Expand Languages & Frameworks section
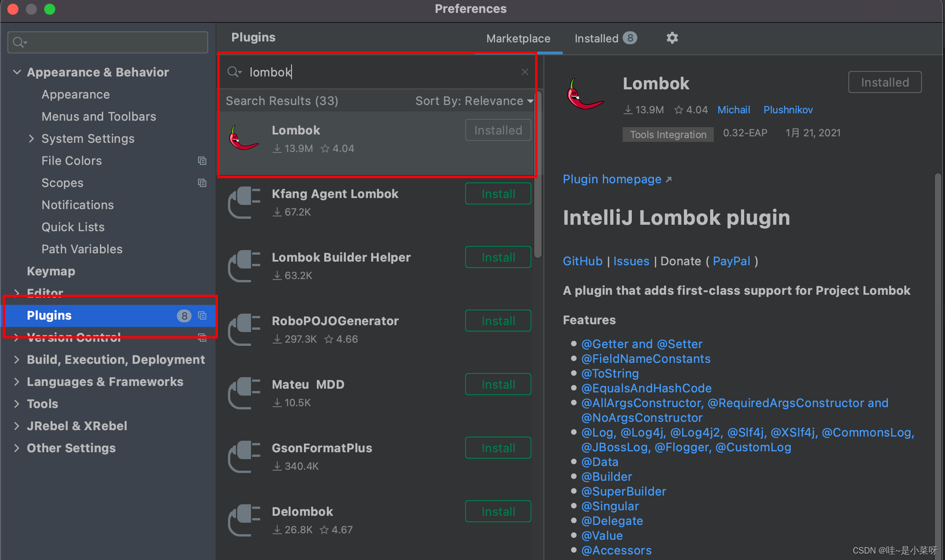The height and width of the screenshot is (560, 945). point(17,382)
